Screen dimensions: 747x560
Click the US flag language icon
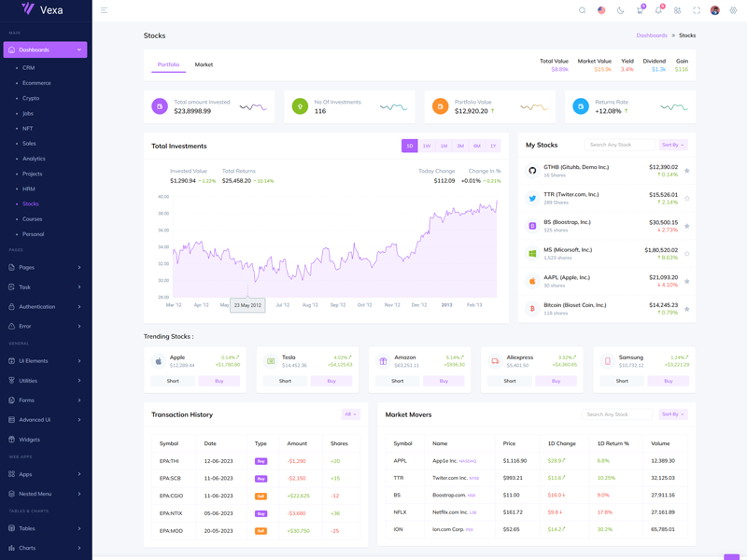coord(601,10)
